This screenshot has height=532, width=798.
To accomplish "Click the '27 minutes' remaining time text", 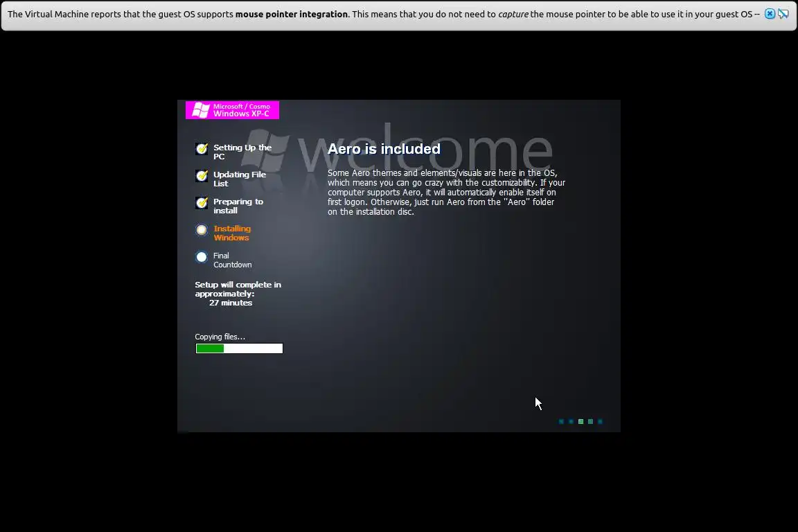I will click(x=231, y=303).
